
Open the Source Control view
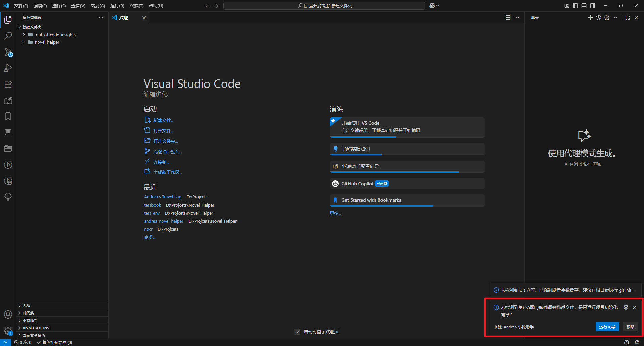pyautogui.click(x=8, y=52)
